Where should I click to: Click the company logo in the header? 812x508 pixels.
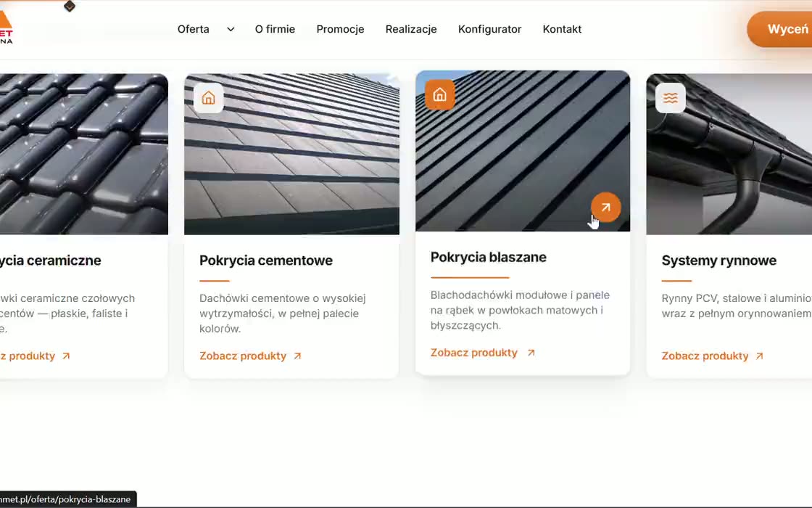click(x=7, y=28)
